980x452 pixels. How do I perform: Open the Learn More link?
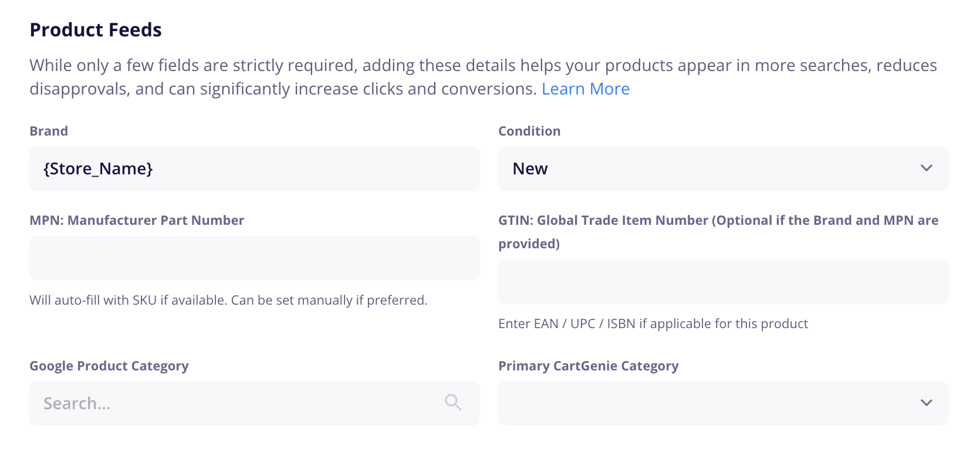585,89
